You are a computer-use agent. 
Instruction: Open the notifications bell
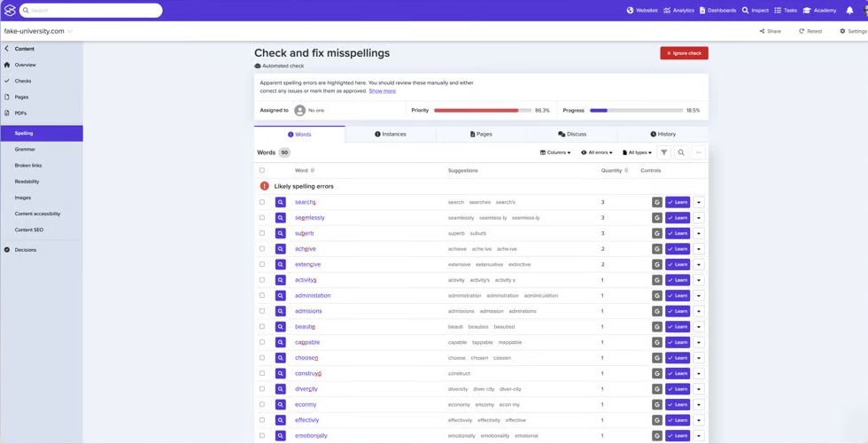point(849,11)
